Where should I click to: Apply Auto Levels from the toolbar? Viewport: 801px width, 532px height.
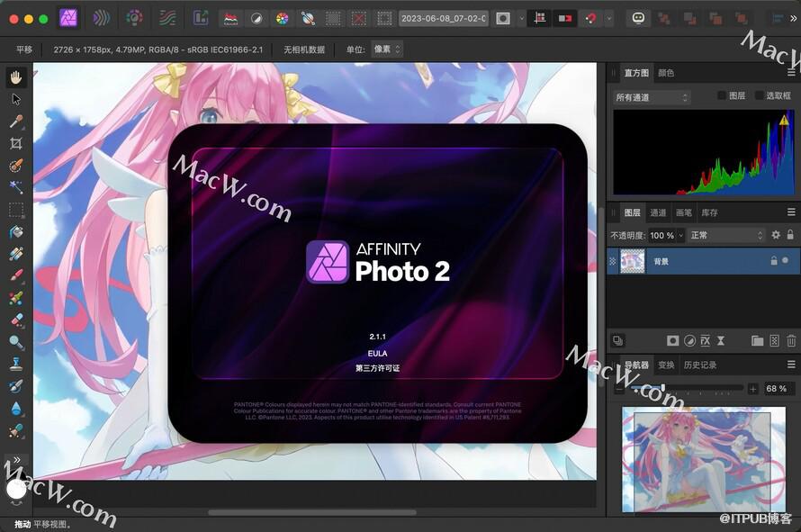pos(231,19)
